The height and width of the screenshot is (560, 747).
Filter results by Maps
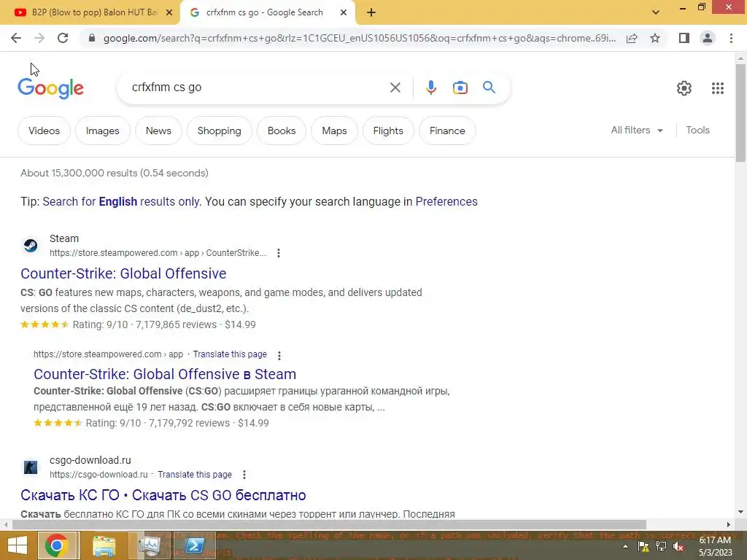pyautogui.click(x=334, y=131)
